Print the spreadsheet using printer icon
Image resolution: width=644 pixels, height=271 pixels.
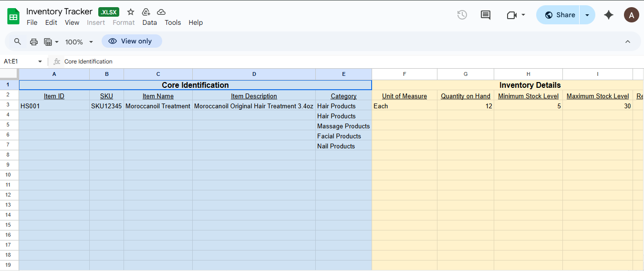click(x=34, y=42)
